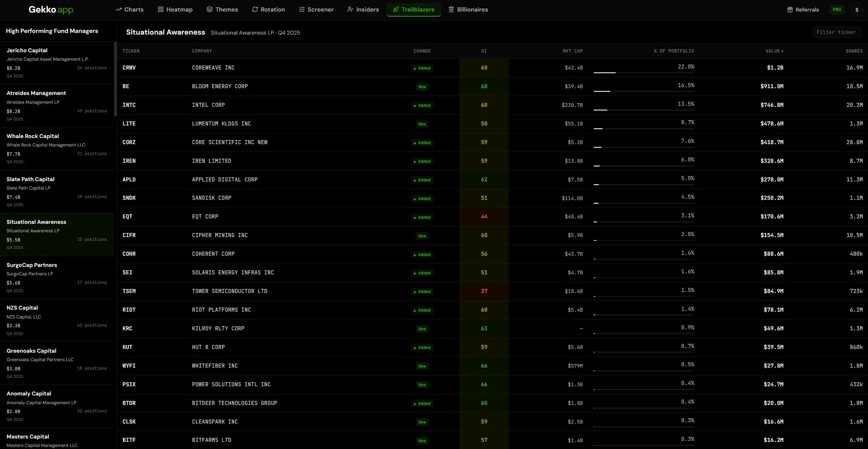
Task: Click the Rotation refresh icon
Action: [255, 9]
